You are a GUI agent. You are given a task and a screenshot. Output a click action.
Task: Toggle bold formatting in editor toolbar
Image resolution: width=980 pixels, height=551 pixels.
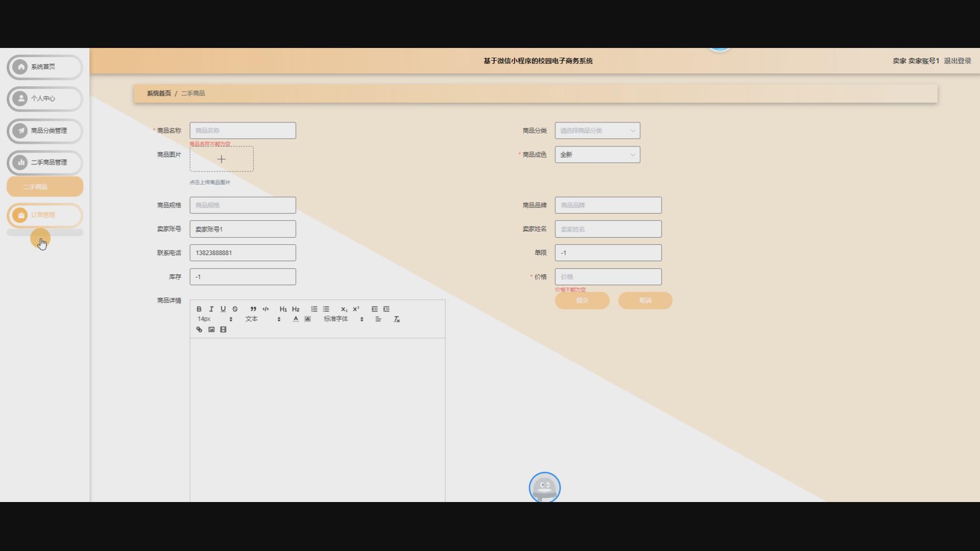point(199,309)
